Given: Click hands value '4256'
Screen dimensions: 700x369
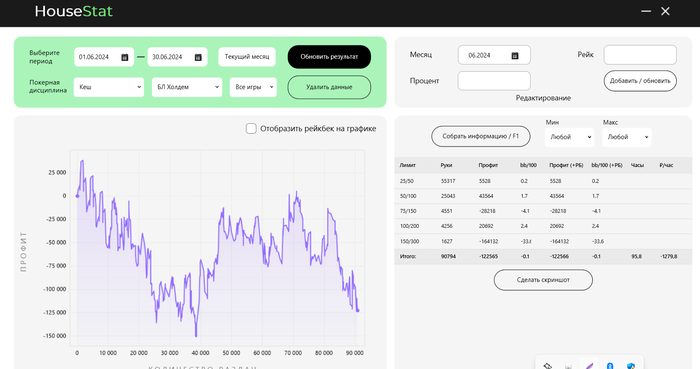Looking at the screenshot, I should [446, 226].
